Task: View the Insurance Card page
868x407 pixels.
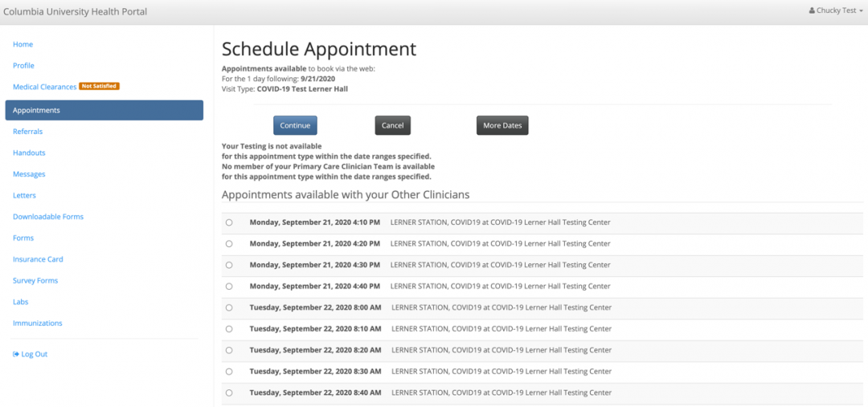Action: point(38,259)
